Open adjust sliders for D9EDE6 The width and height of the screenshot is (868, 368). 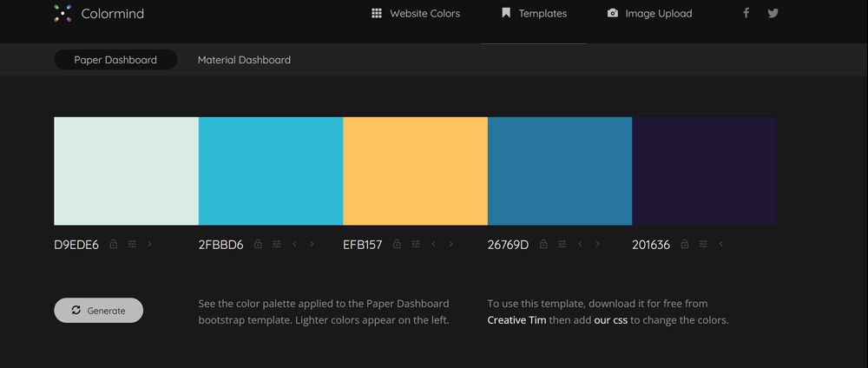click(x=132, y=244)
